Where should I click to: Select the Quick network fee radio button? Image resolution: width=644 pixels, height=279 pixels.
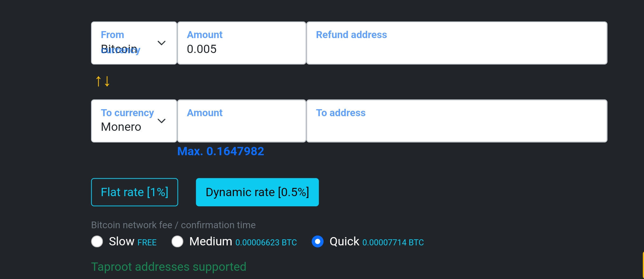318,242
